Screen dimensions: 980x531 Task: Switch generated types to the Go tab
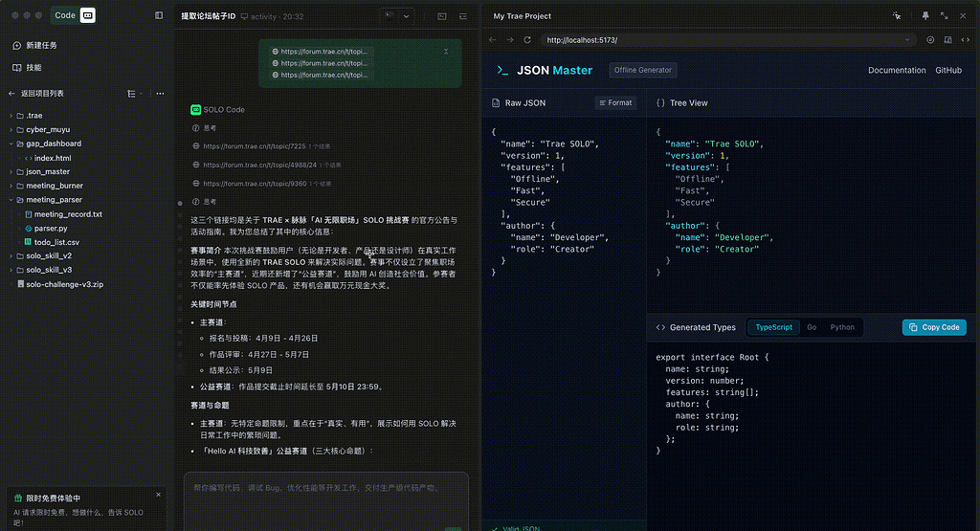(812, 327)
